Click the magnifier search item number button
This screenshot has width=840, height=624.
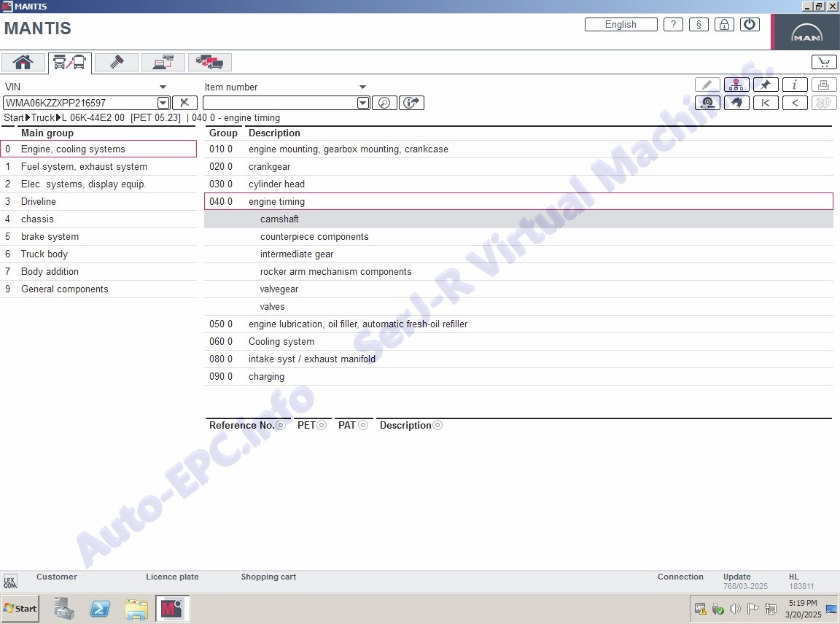384,102
